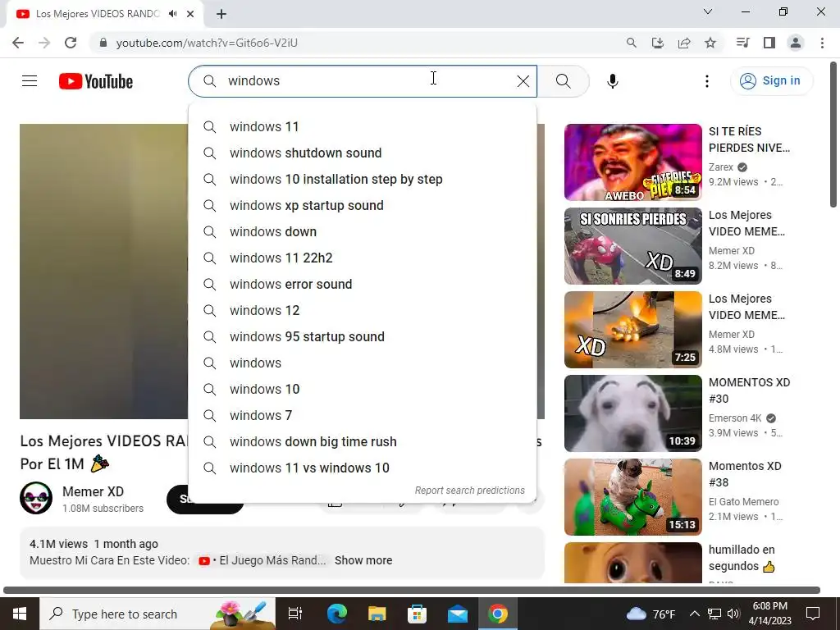The width and height of the screenshot is (840, 630).
Task: Open Zarex channel name
Action: tap(720, 167)
